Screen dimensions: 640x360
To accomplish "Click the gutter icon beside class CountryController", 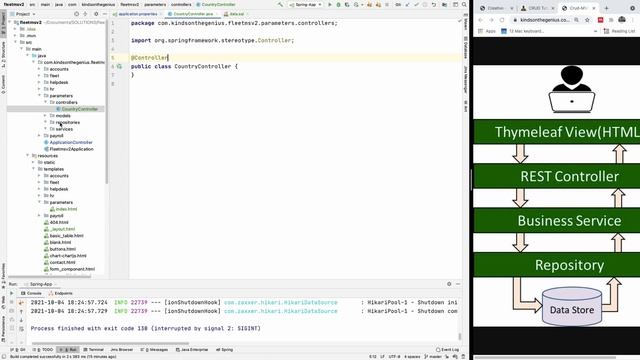I will pos(120,66).
